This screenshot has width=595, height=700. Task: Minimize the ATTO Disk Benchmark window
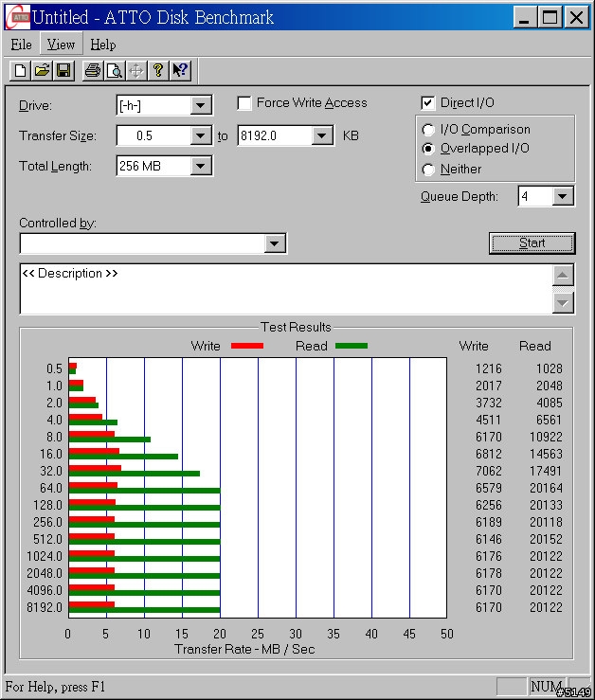pyautogui.click(x=524, y=17)
